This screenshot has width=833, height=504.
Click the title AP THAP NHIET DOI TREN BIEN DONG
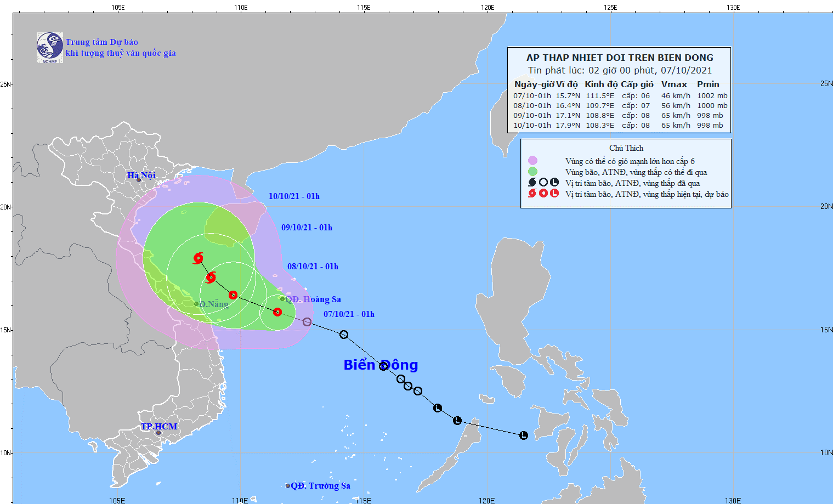[x=620, y=58]
